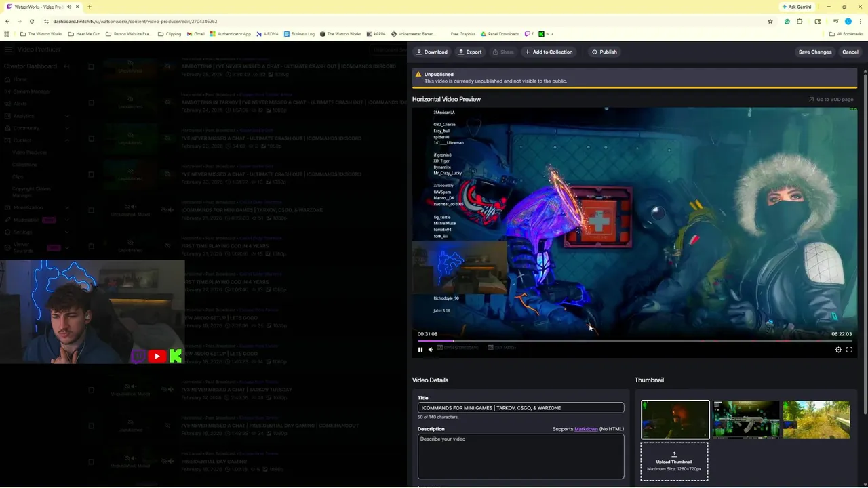Open the AIRDNA bookmark
This screenshot has width=868, height=488.
(267, 34)
